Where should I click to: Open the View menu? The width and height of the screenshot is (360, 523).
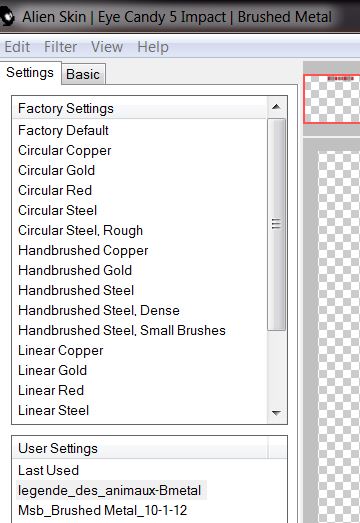pyautogui.click(x=107, y=47)
